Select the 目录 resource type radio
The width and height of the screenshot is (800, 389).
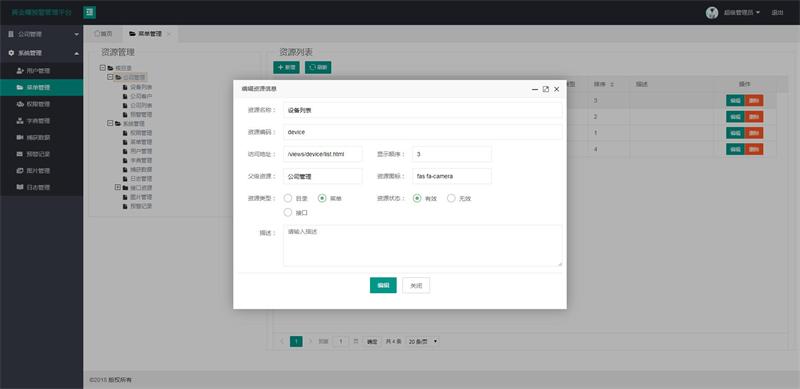coord(288,198)
